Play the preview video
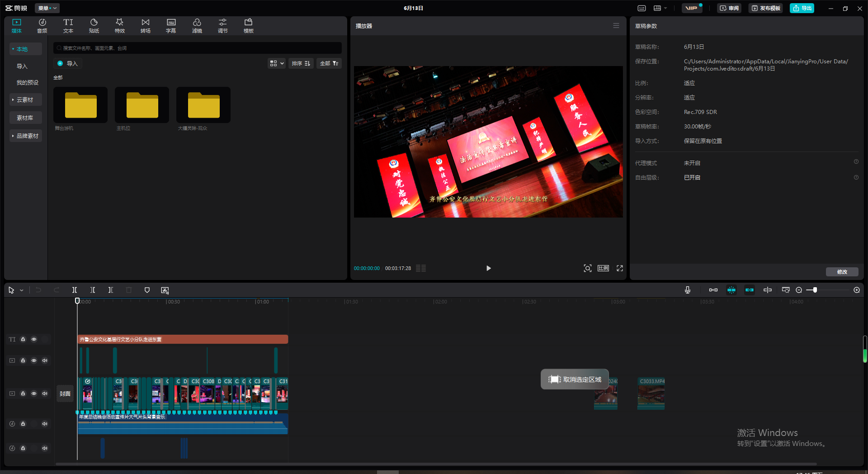 coord(488,268)
